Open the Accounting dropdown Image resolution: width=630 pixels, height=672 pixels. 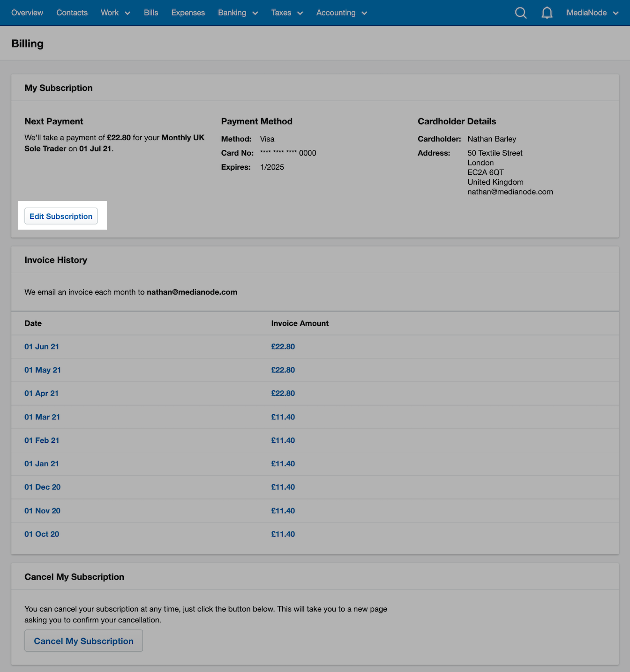click(x=341, y=13)
